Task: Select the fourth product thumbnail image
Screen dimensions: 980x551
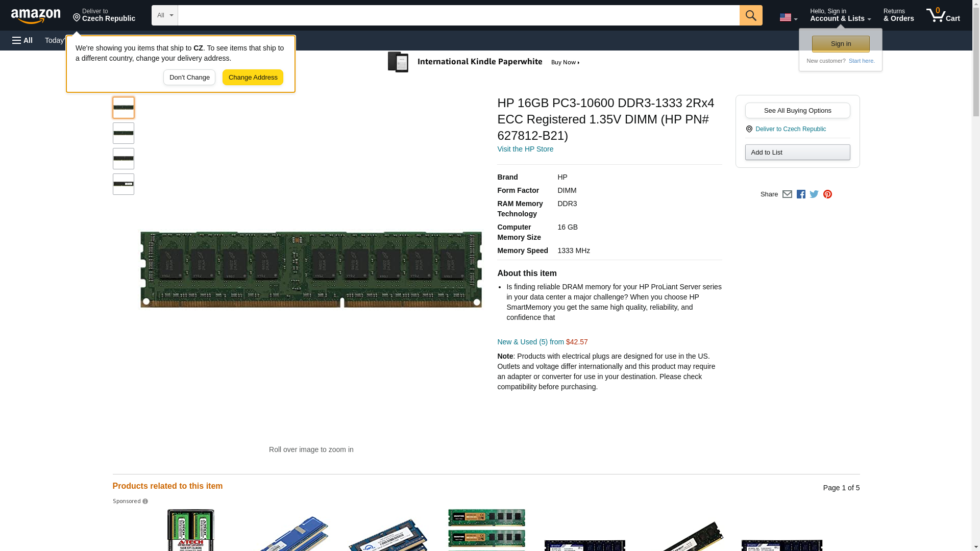Action: pyautogui.click(x=124, y=184)
